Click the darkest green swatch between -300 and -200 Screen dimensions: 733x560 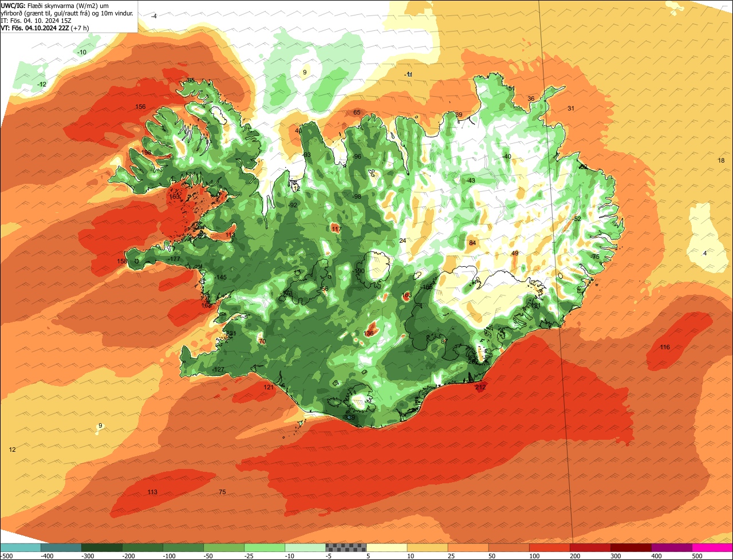102,547
